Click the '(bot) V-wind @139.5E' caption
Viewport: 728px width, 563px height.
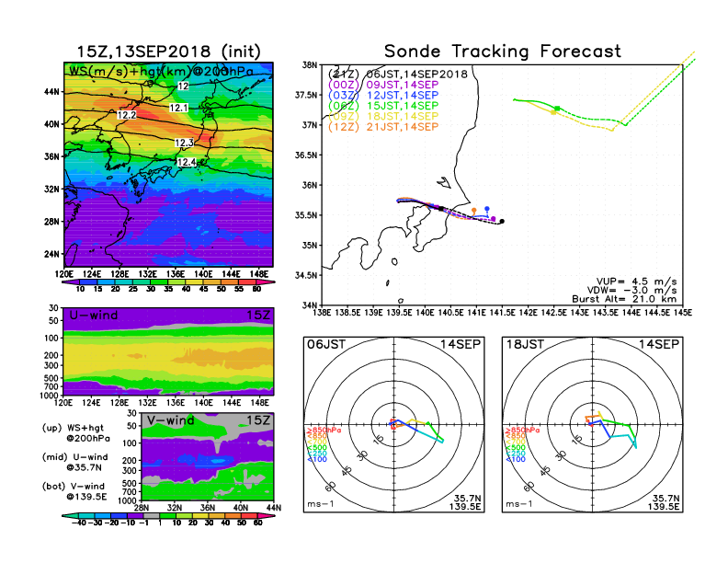click(x=74, y=491)
